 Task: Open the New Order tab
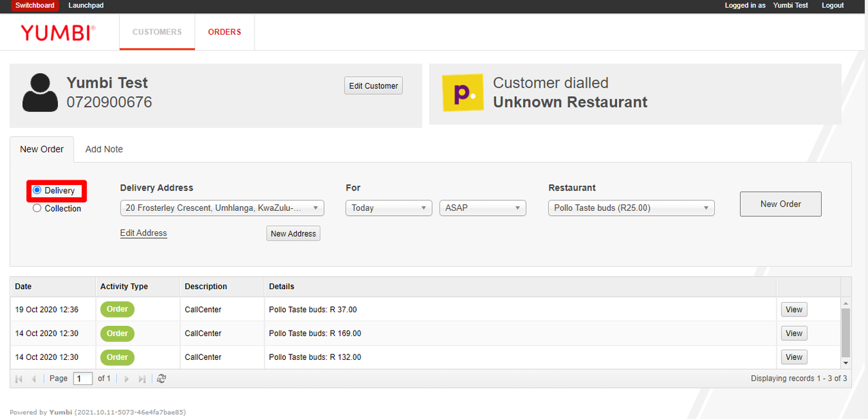click(x=41, y=149)
